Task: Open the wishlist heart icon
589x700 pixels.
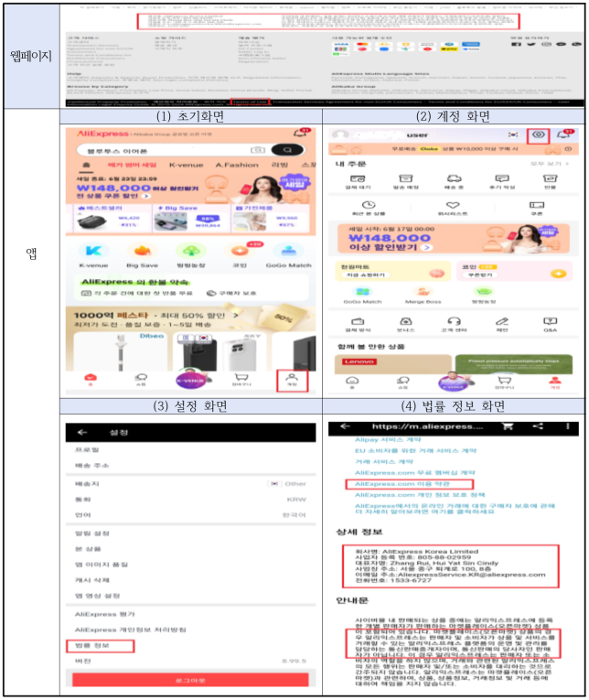Action: 453,205
